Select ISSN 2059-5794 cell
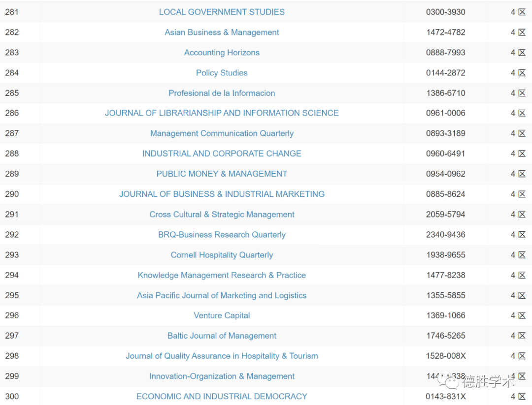This screenshot has height=405, width=532. pyautogui.click(x=445, y=214)
